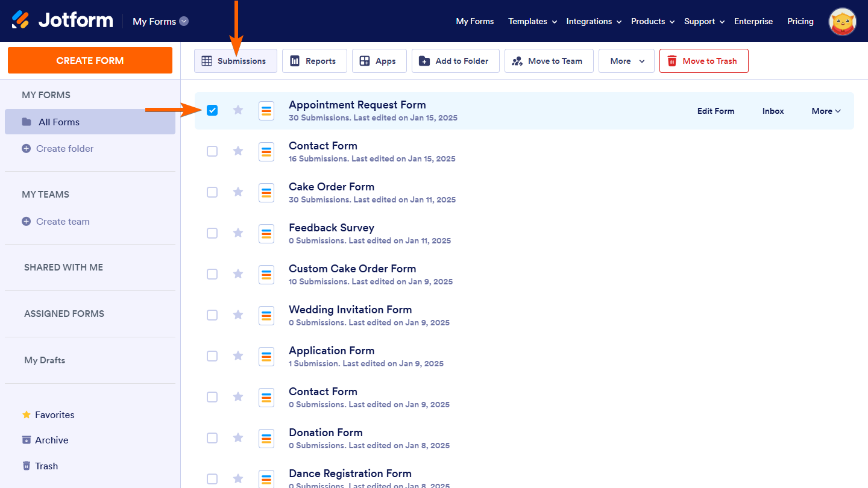
Task: Open More menu for Appointment Request Form
Action: (x=826, y=111)
